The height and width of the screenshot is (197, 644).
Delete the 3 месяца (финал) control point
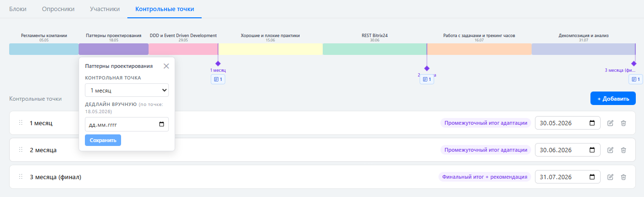pyautogui.click(x=623, y=177)
